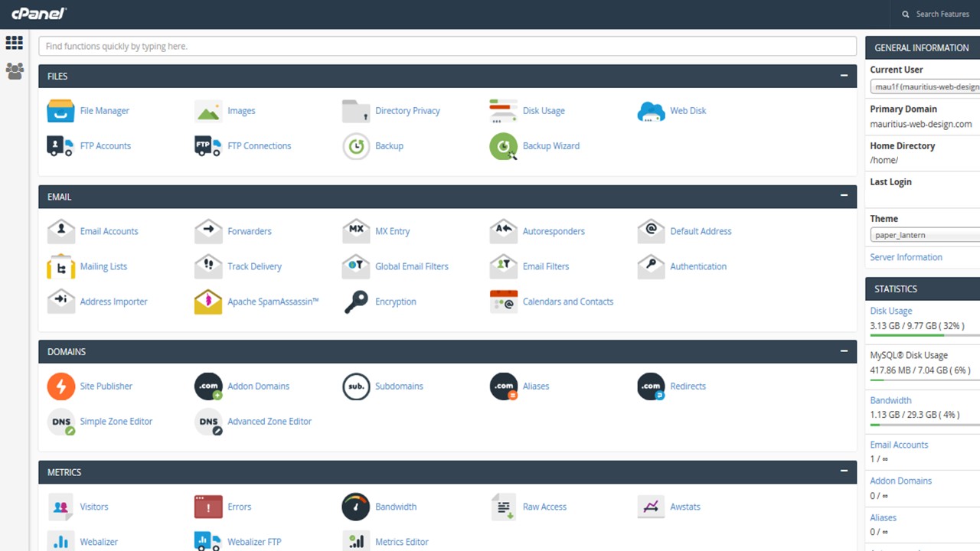This screenshot has width=980, height=551.
Task: Open the Email Accounts statistics link
Action: [x=899, y=445]
